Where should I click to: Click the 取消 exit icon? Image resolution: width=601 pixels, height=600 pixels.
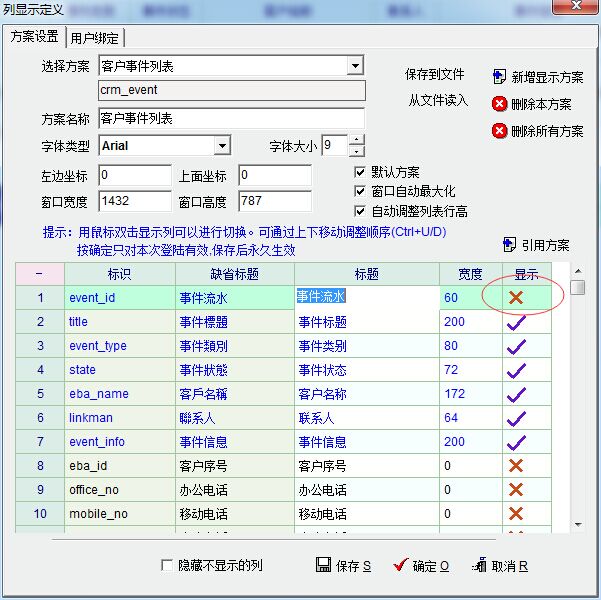(479, 565)
